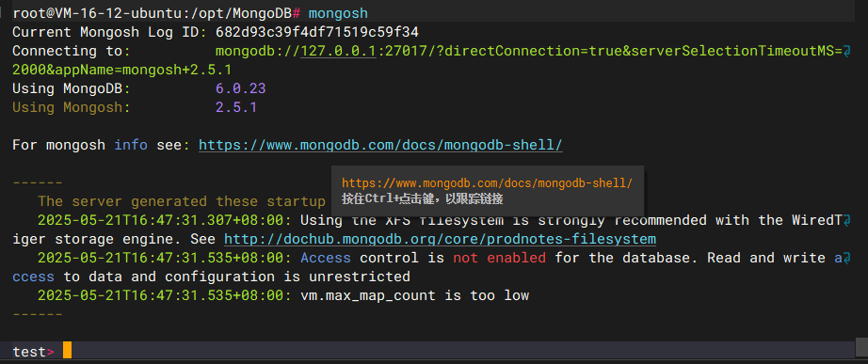The width and height of the screenshot is (868, 364).
Task: Click the red 'not enabled' warning text
Action: click(x=499, y=258)
